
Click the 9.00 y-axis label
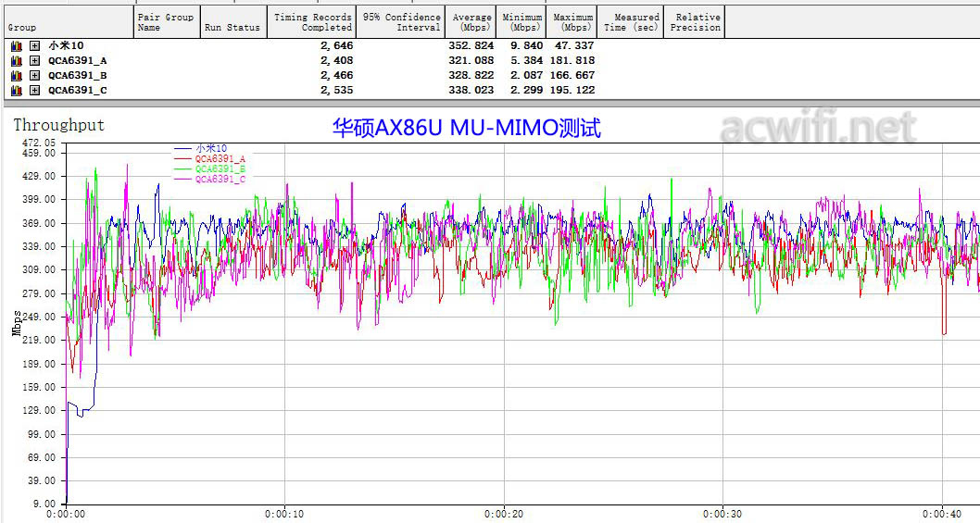pyautogui.click(x=45, y=504)
